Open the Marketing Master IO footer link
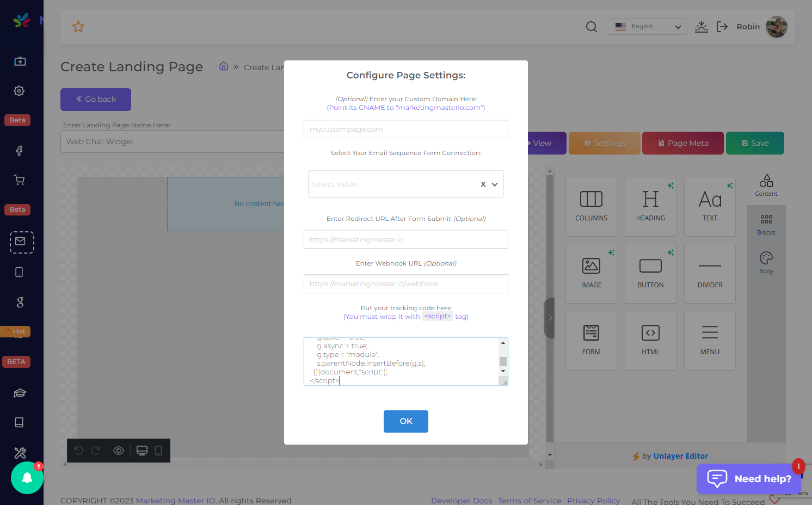 point(176,501)
